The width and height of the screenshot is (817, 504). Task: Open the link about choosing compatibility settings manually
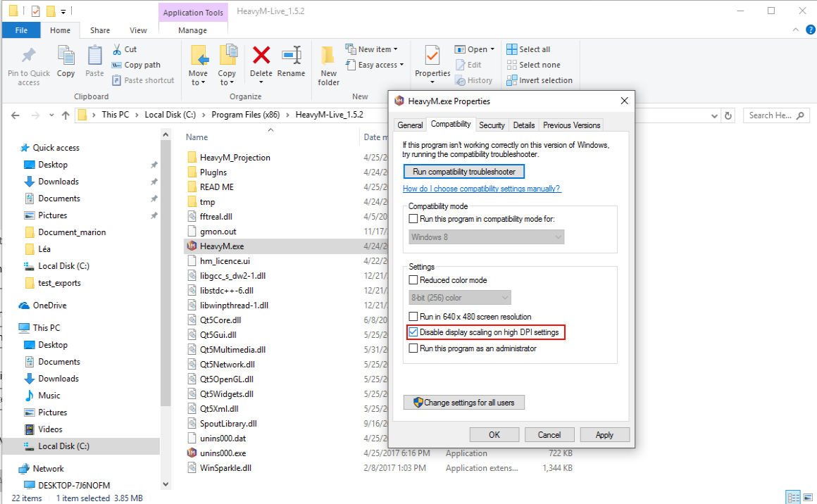click(x=482, y=189)
